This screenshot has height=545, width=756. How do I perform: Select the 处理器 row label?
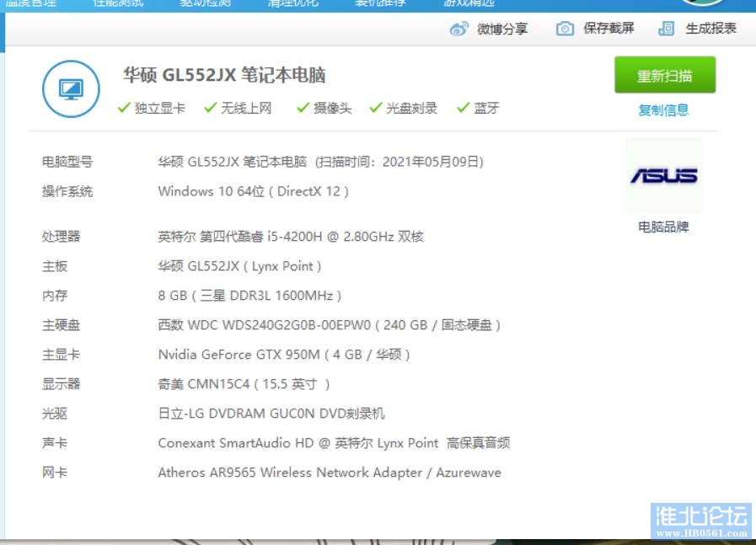(x=61, y=237)
